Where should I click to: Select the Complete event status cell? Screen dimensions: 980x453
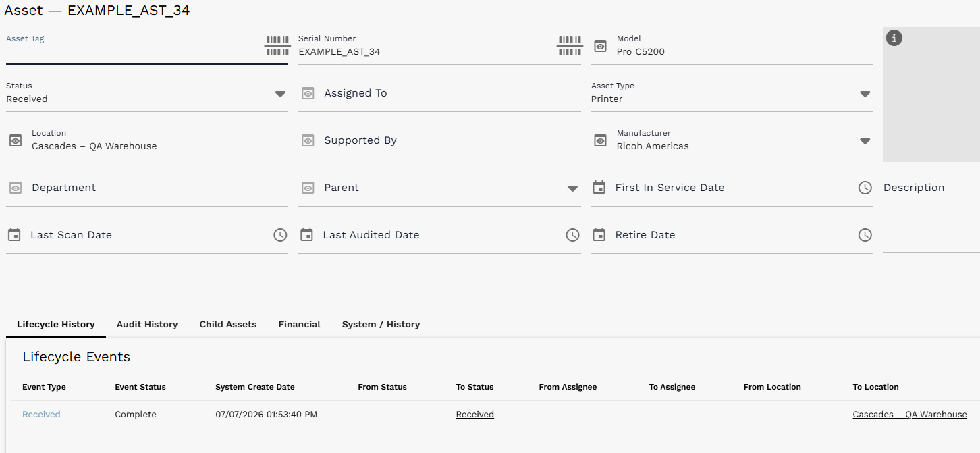(x=136, y=415)
